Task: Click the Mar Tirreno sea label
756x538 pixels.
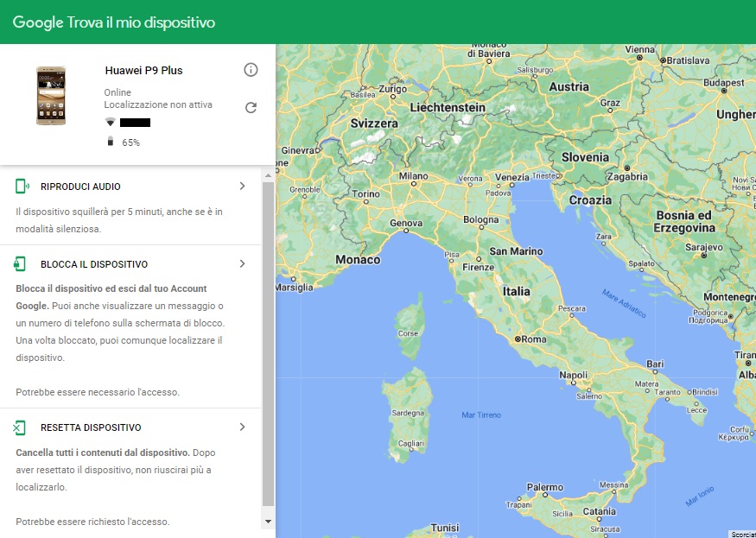Action: click(481, 415)
